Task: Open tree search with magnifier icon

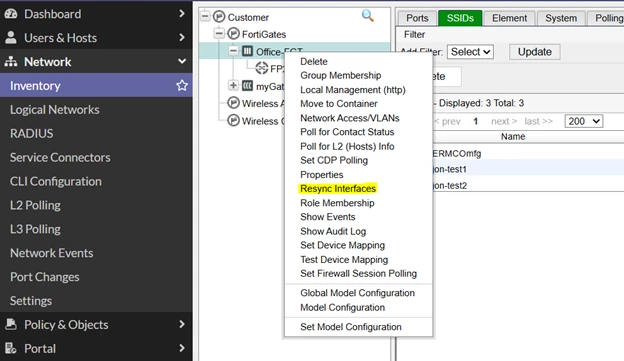Action: (x=367, y=16)
